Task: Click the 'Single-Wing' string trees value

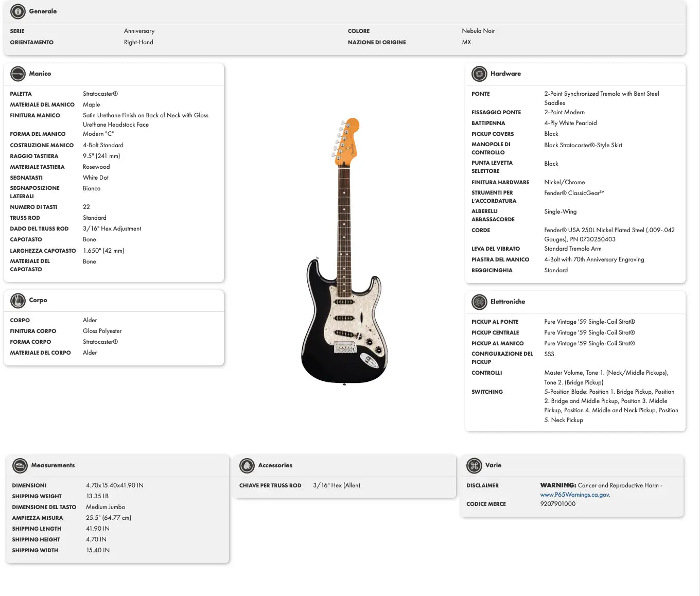Action: pyautogui.click(x=561, y=212)
